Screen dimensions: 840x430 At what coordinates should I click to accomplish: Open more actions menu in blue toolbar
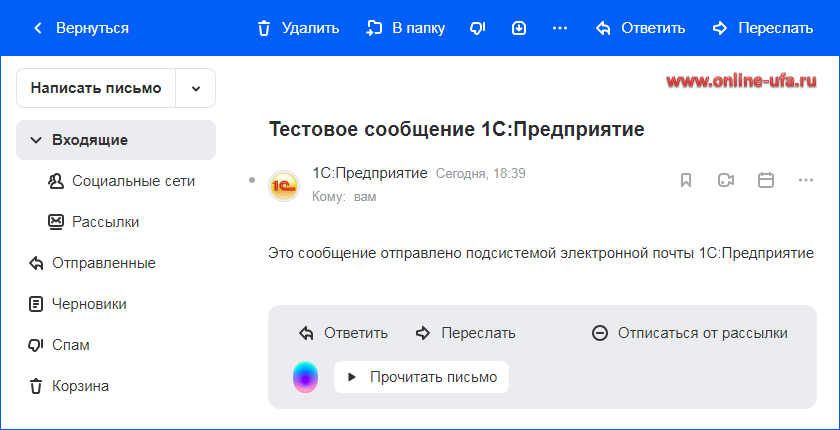point(559,28)
